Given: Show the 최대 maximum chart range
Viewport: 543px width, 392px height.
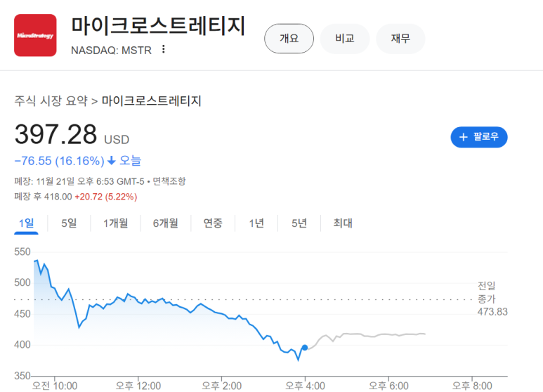Looking at the screenshot, I should pos(343,223).
